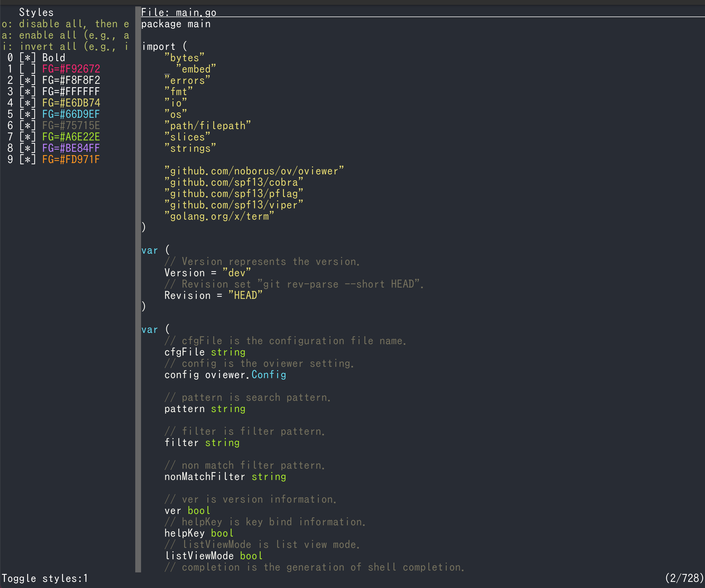Toggle checkbox for FG=#F8F8F2 style

tap(28, 80)
